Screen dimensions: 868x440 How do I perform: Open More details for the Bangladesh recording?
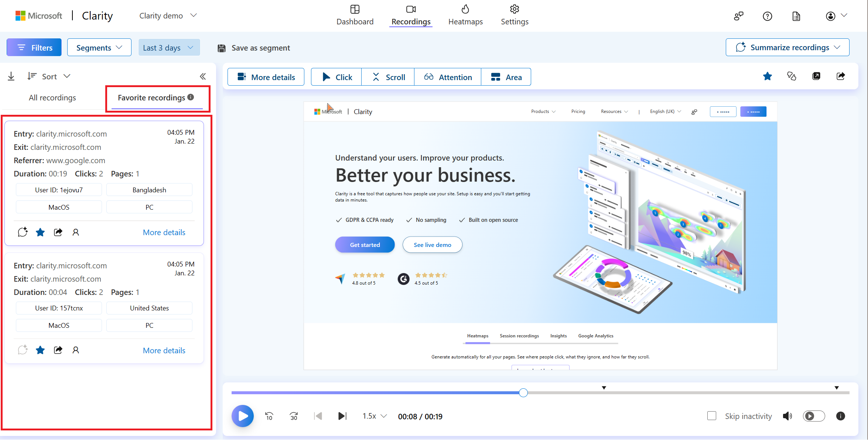(164, 232)
